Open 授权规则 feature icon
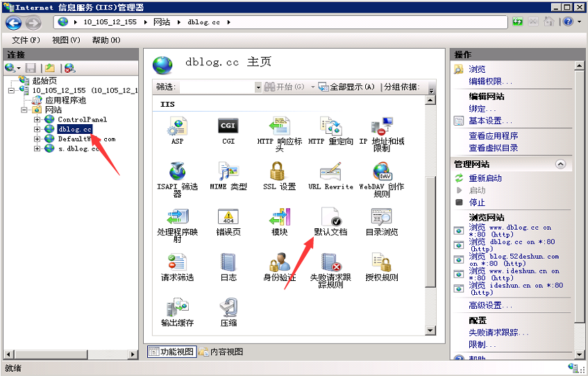 coord(382,267)
